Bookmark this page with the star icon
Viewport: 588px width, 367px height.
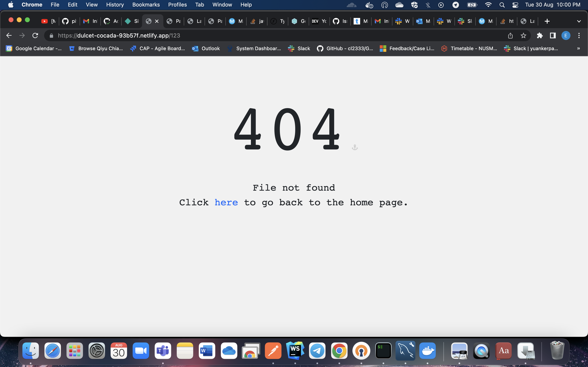point(523,36)
